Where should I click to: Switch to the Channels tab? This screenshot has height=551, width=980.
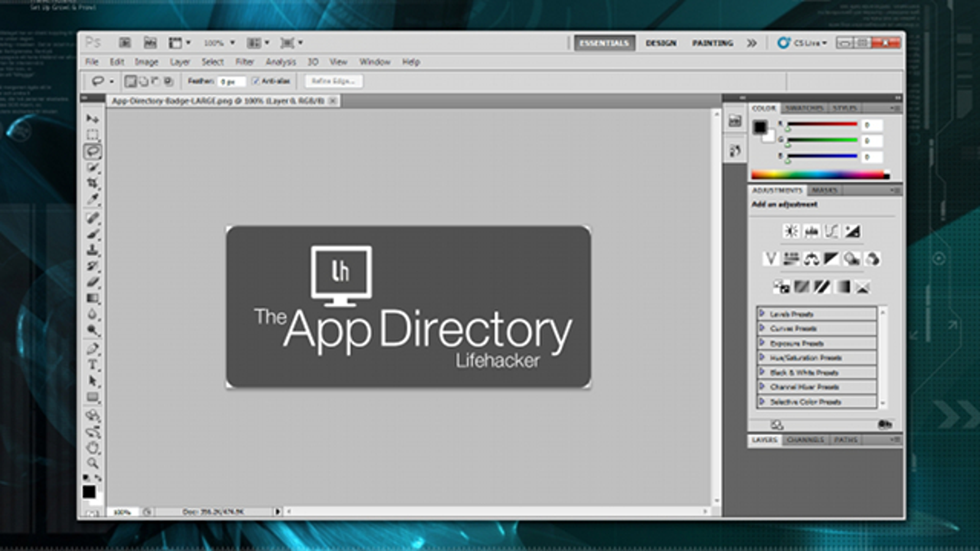(x=805, y=440)
